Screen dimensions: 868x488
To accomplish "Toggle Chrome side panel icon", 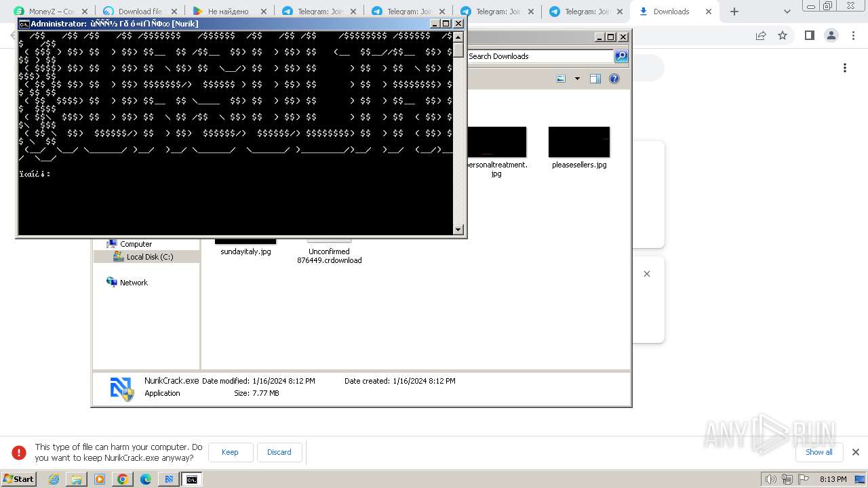I will 809,35.
